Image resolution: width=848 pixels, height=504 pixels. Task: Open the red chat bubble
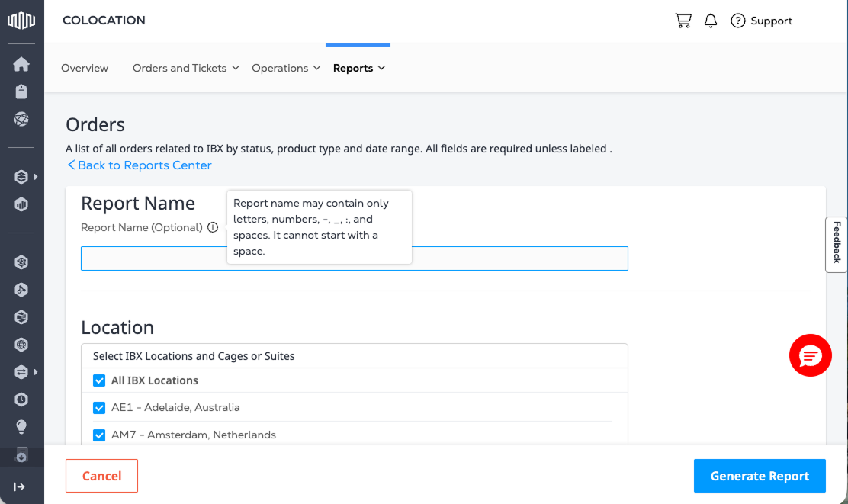[x=810, y=355]
